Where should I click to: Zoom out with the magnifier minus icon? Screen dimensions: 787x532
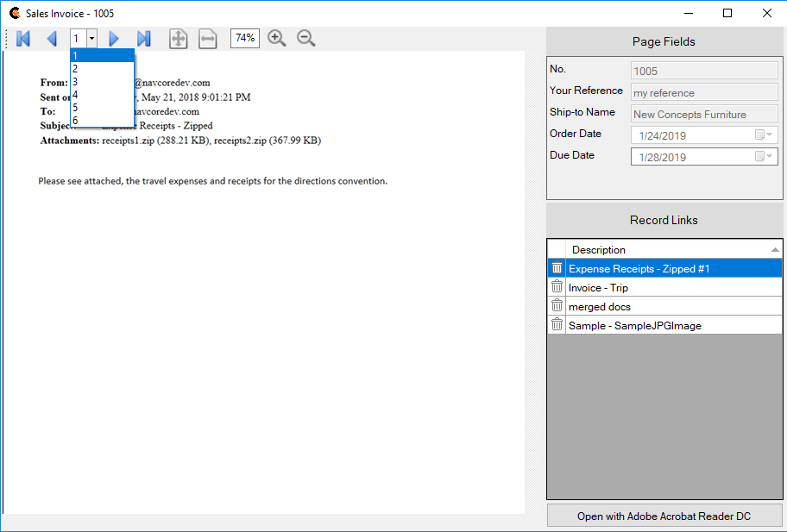point(305,38)
